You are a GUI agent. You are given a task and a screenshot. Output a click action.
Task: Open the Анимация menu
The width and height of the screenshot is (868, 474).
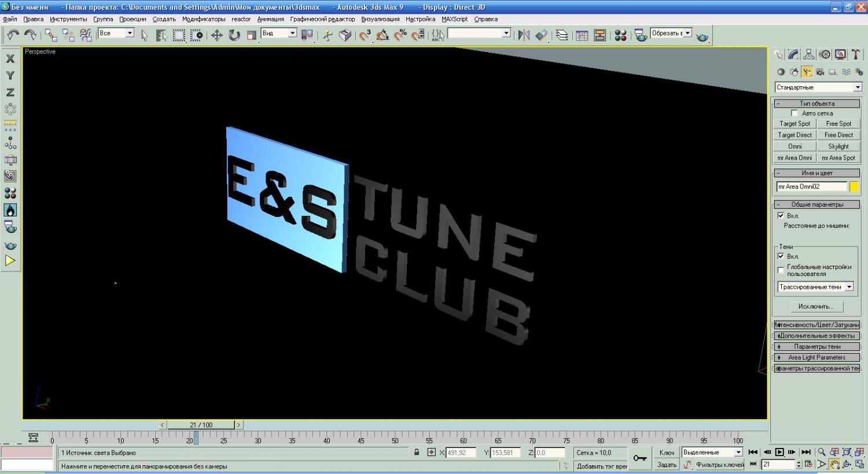tap(271, 19)
